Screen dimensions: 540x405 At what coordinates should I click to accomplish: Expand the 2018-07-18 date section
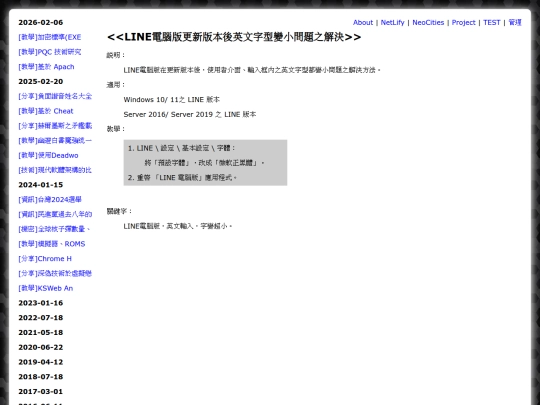[41, 377]
